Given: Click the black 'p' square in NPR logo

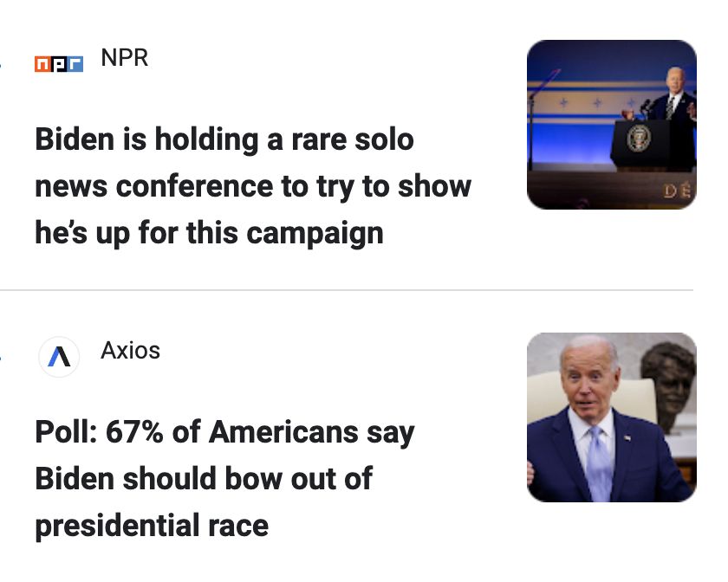Looking at the screenshot, I should [x=58, y=61].
